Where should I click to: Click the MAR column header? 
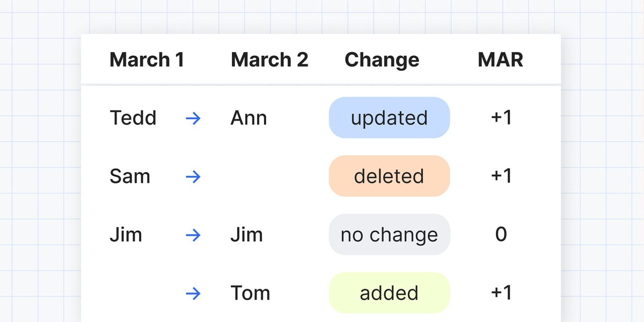[500, 60]
